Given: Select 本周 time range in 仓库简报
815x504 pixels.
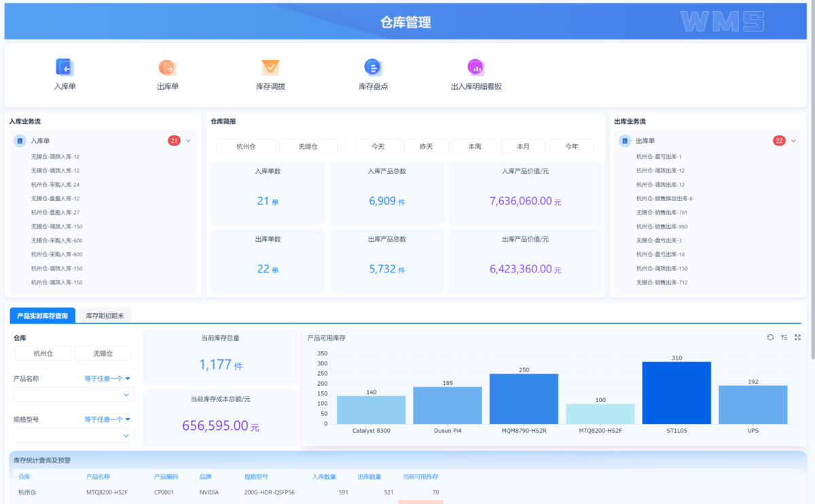Looking at the screenshot, I should pos(475,146).
